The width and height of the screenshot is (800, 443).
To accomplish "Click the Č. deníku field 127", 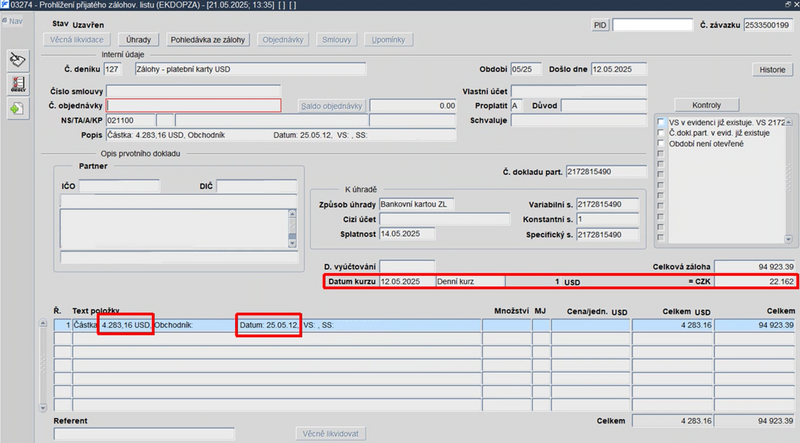I will 113,69.
